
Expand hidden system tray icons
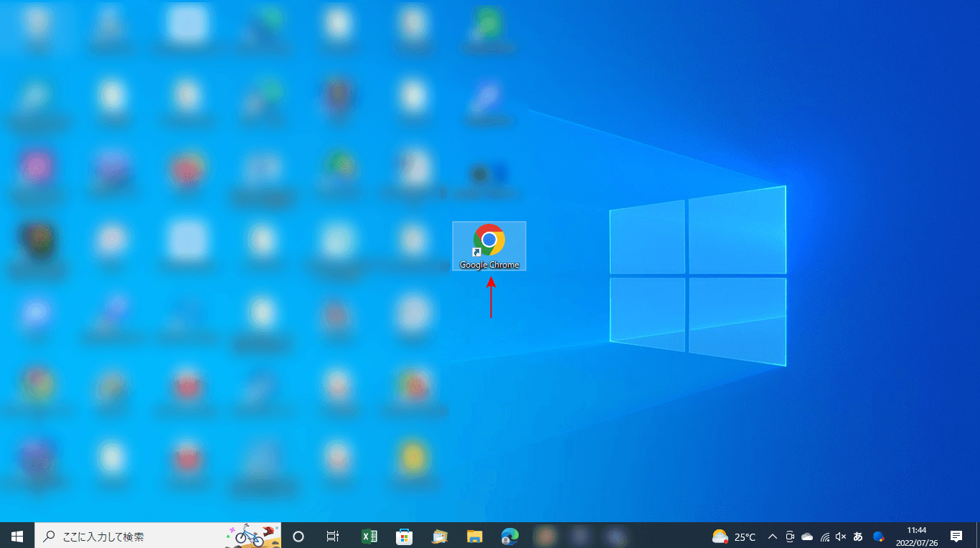(773, 536)
